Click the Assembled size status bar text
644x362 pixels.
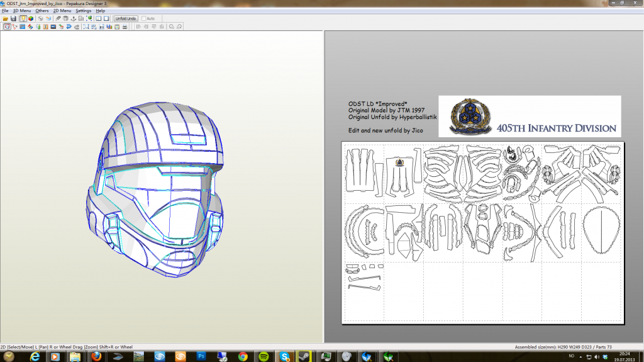click(x=563, y=347)
